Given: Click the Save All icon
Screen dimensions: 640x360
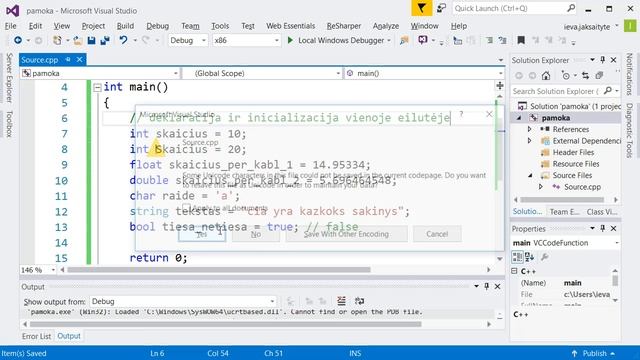Looking at the screenshot, I should [105, 40].
